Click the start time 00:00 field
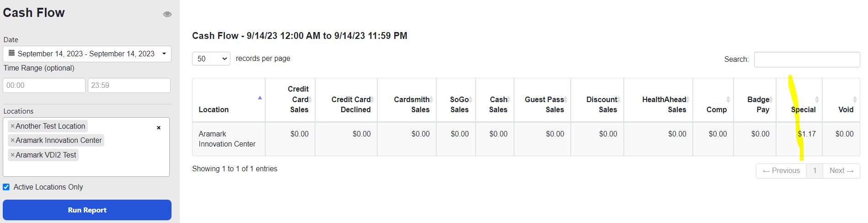This screenshot has width=868, height=223. 44,86
